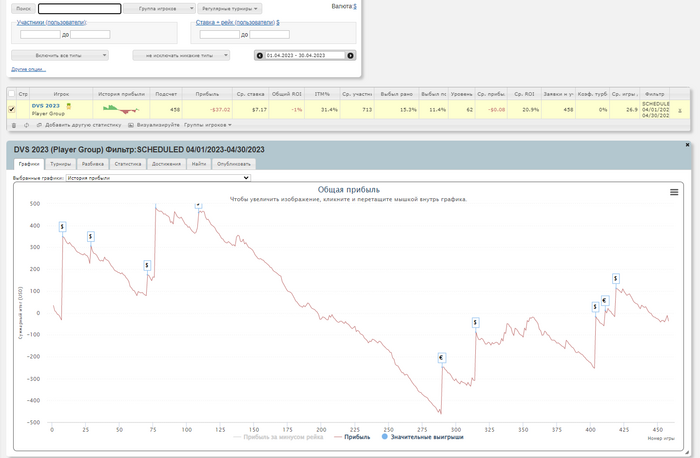Delete selected rows with the trash icon
700x458 pixels.
click(14, 125)
